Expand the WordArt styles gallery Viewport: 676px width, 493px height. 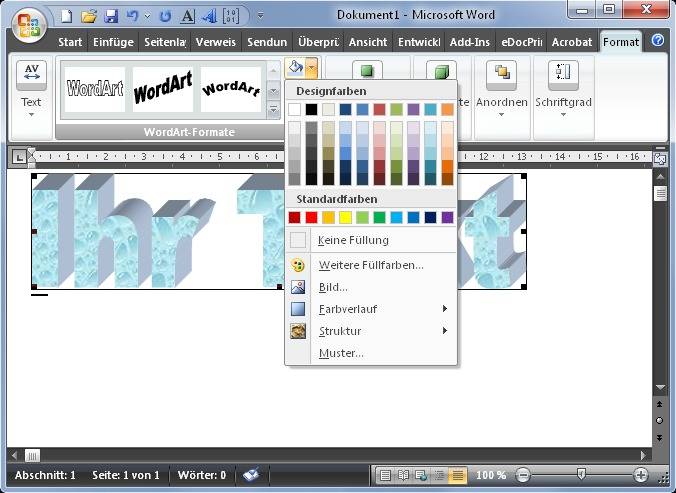274,111
